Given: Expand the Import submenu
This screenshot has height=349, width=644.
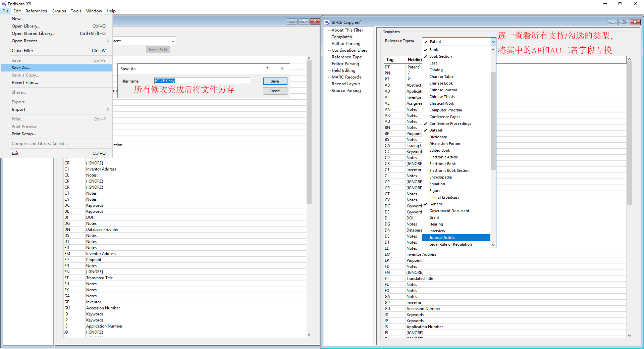Looking at the screenshot, I should pyautogui.click(x=56, y=109).
